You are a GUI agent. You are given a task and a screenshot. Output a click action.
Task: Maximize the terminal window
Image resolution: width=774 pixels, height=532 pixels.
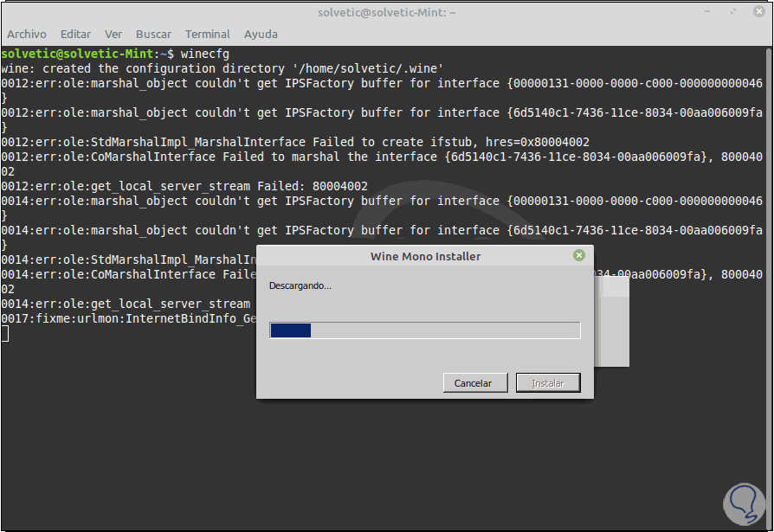pyautogui.click(x=733, y=11)
